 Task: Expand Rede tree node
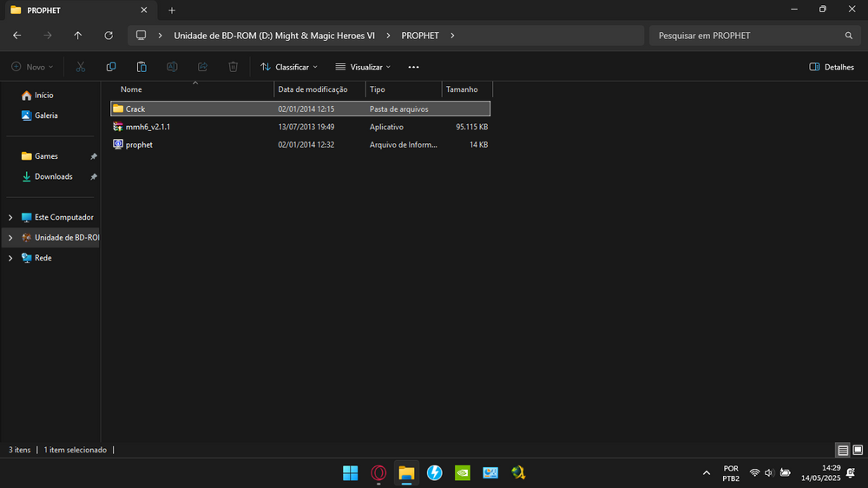10,258
